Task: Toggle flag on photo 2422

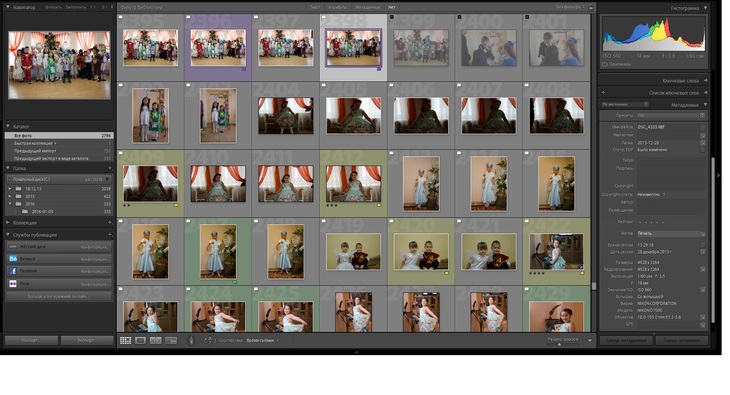Action: tap(527, 221)
